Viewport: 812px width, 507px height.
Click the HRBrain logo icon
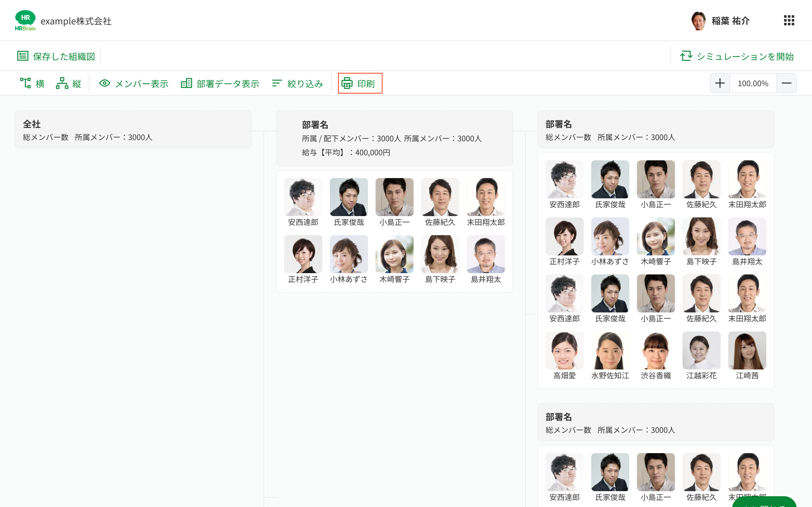(x=25, y=21)
